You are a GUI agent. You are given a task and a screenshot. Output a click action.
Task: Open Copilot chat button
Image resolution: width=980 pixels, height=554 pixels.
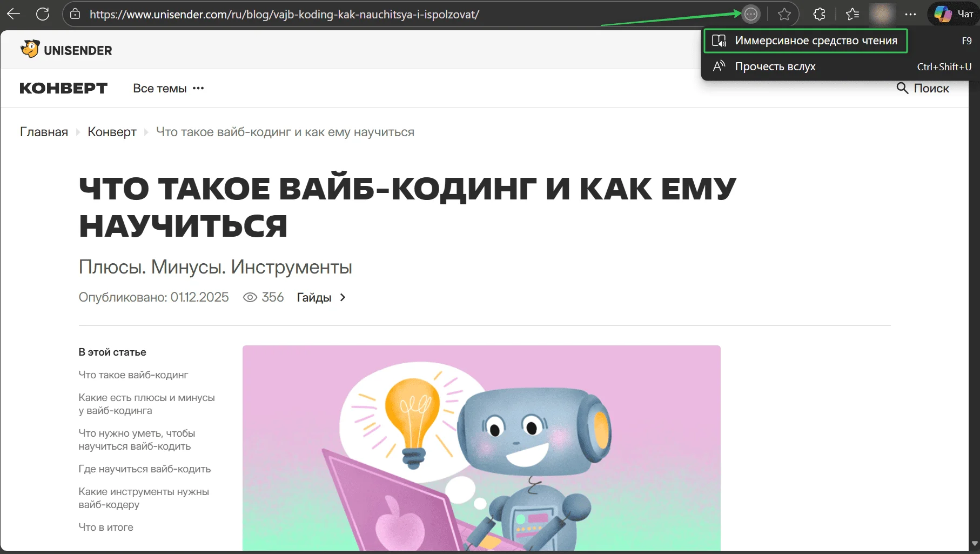(954, 14)
